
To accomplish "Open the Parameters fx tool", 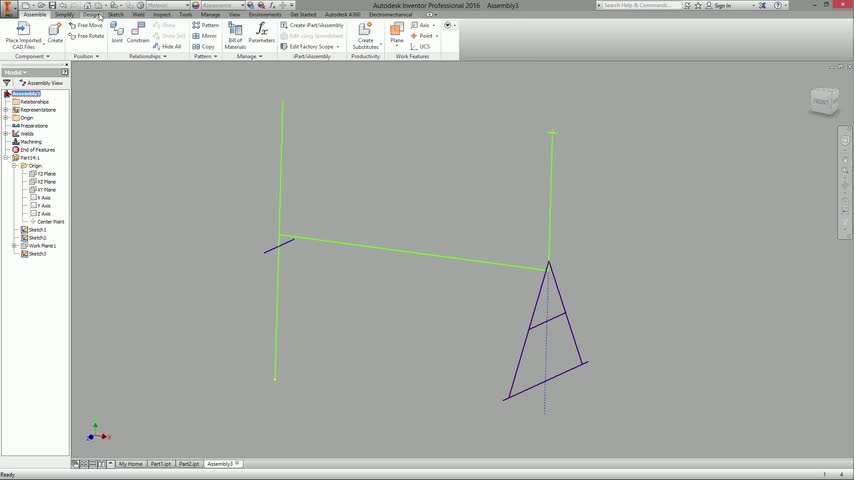I will click(261, 32).
